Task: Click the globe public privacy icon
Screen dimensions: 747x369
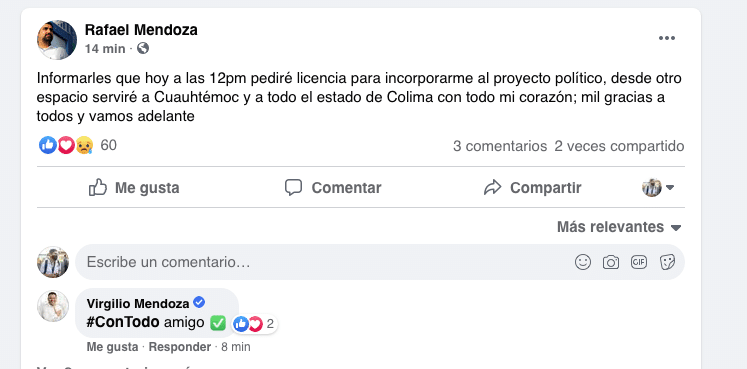Action: [143, 48]
